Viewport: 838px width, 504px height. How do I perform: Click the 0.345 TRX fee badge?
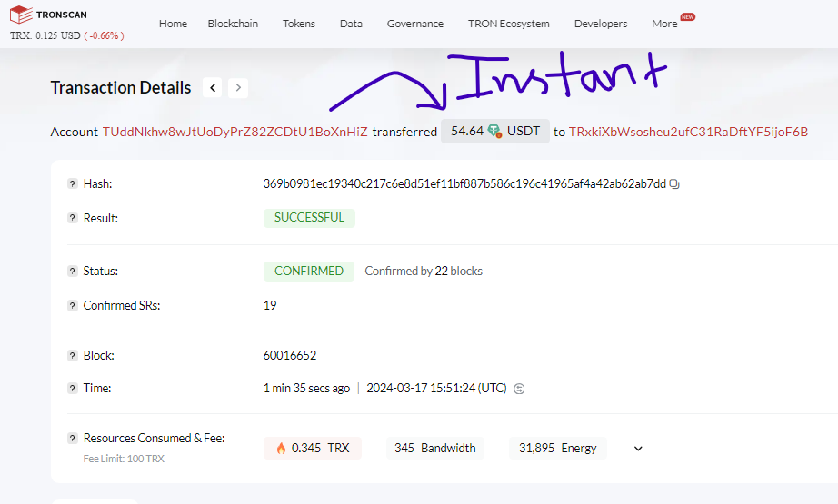313,448
